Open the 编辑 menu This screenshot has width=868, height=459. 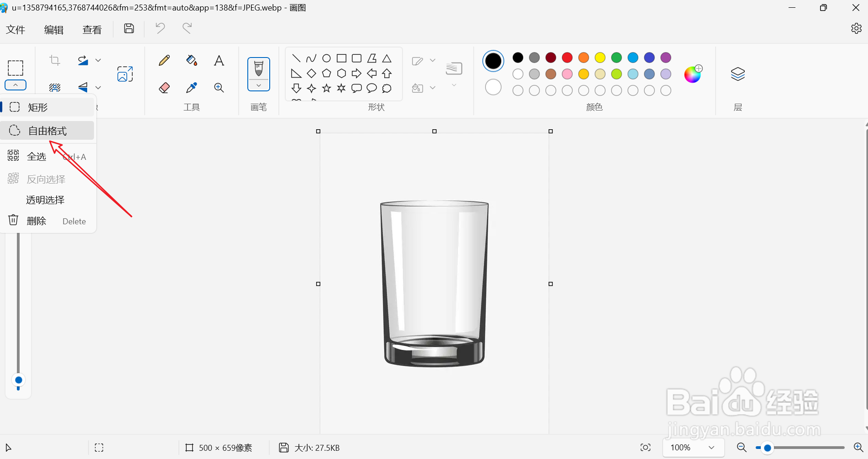[54, 30]
